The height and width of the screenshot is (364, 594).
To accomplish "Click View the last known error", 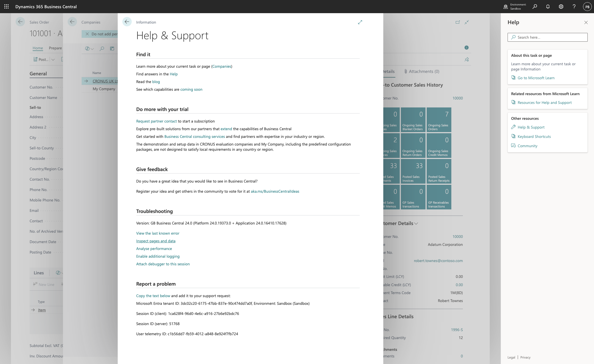I will pyautogui.click(x=158, y=233).
